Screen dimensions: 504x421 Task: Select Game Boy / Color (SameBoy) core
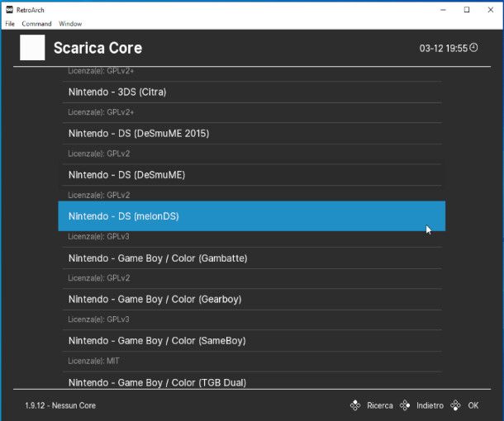click(252, 341)
